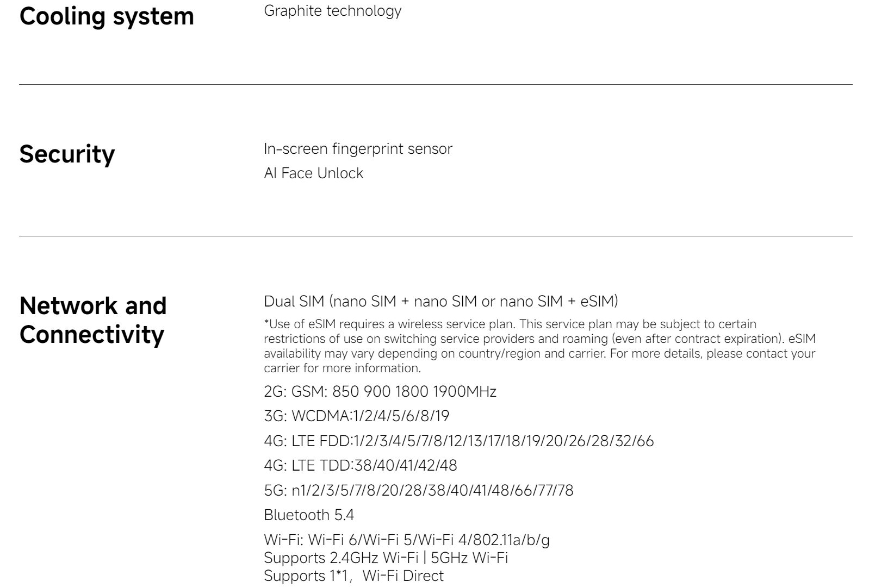This screenshot has height=588, width=869.
Task: Click the 3G WCDMA bands line
Action: (x=357, y=416)
